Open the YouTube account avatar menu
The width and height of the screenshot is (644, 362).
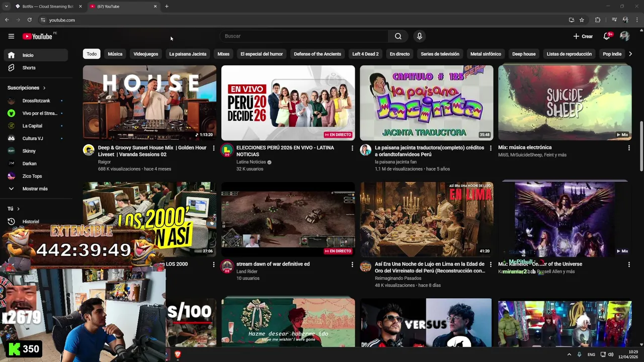pos(625,36)
